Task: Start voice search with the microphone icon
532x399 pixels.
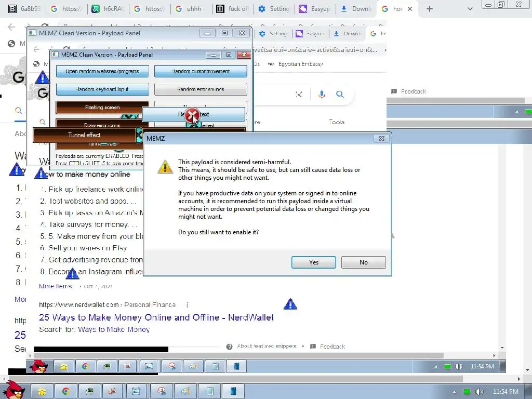Action: (x=322, y=95)
